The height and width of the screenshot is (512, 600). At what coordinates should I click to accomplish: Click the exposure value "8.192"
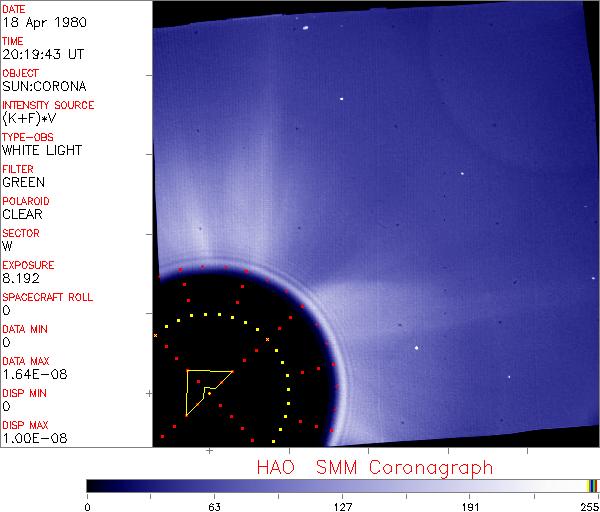pyautogui.click(x=21, y=278)
